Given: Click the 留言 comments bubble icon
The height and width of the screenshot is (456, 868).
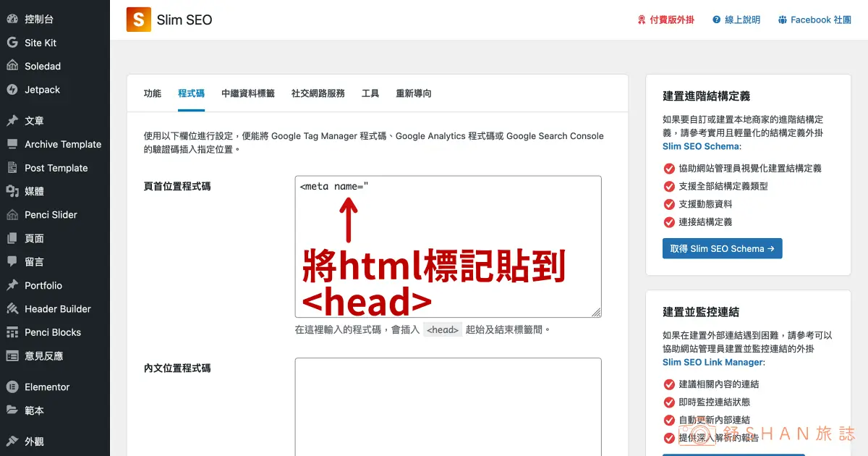Looking at the screenshot, I should (x=12, y=261).
